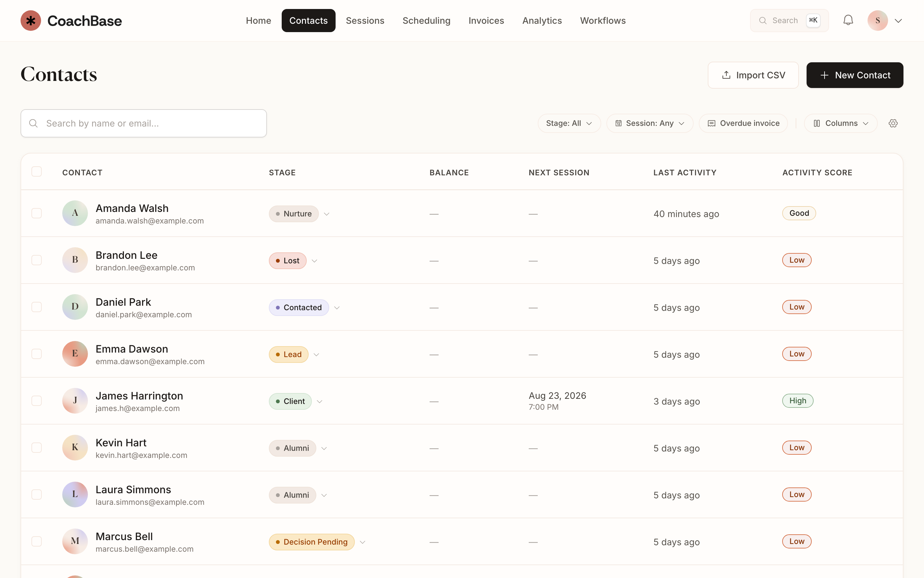Select the Contacts tab

[x=309, y=21]
